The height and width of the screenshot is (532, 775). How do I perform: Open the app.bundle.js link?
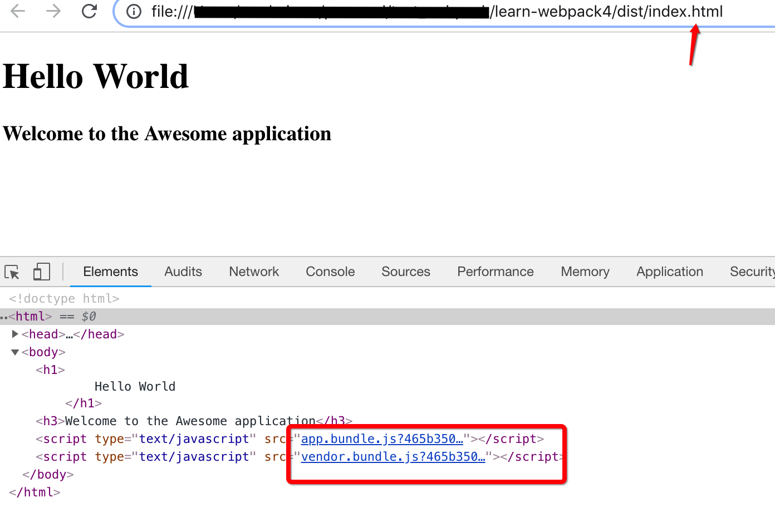pos(382,439)
